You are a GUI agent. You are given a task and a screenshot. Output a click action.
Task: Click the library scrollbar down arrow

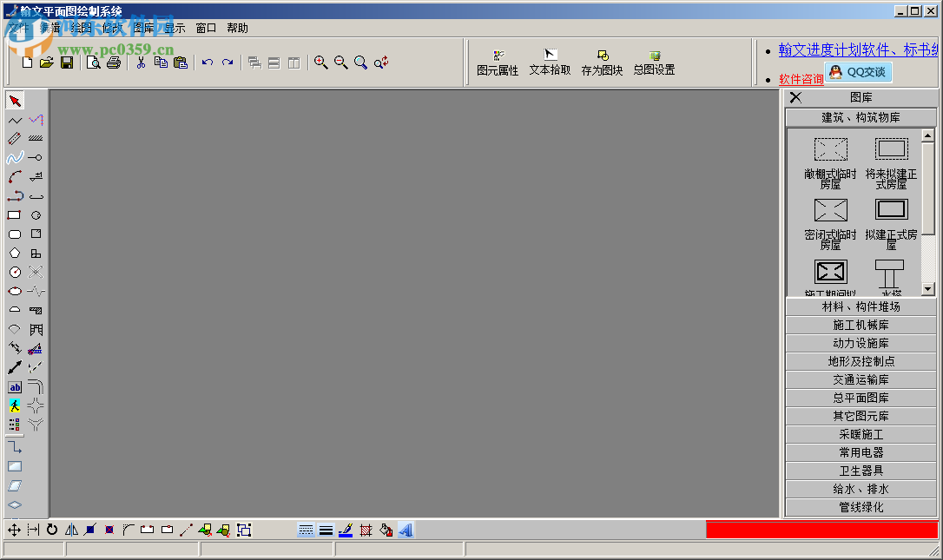(x=927, y=289)
